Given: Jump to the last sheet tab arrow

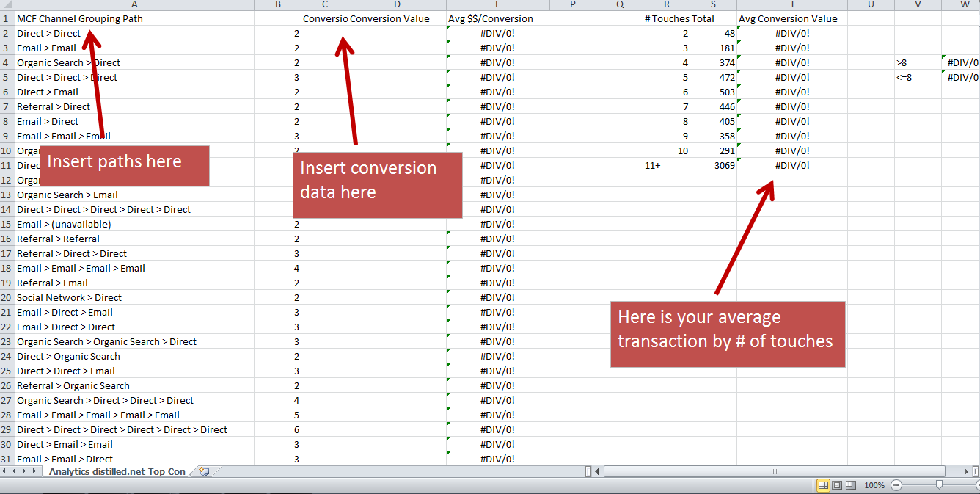Looking at the screenshot, I should (37, 471).
